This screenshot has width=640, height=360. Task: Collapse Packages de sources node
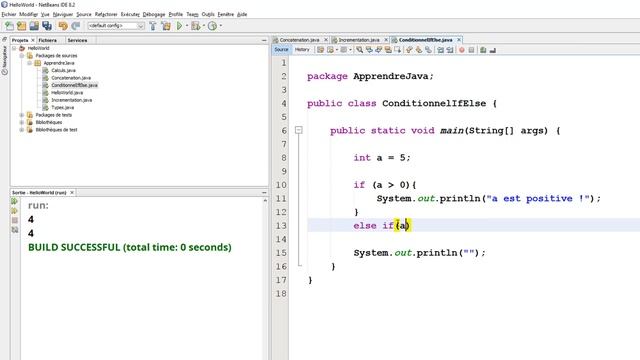pyautogui.click(x=22, y=56)
